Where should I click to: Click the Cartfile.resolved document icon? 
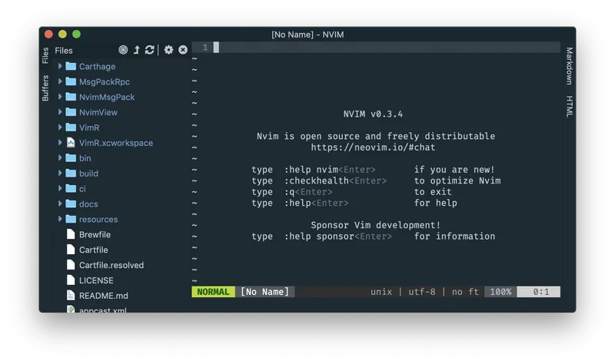point(71,265)
